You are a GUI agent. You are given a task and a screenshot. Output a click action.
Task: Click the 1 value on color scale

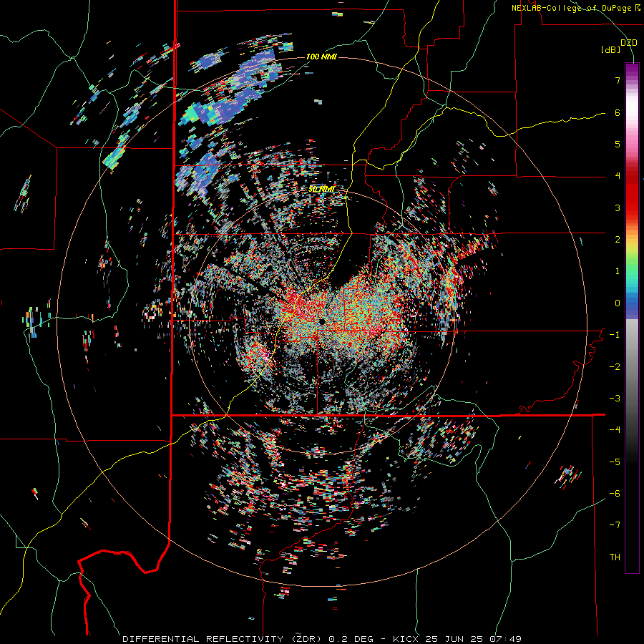(x=618, y=271)
